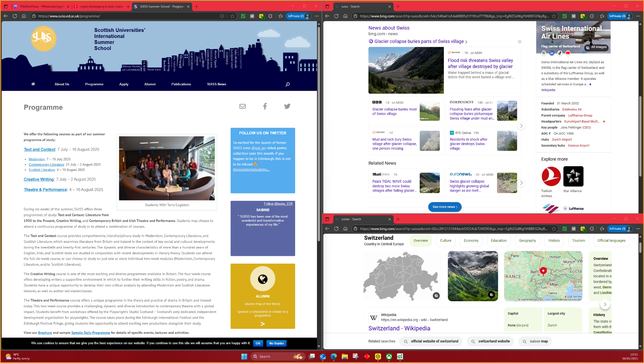Share Programme page via the Facebook icon

[x=265, y=106]
